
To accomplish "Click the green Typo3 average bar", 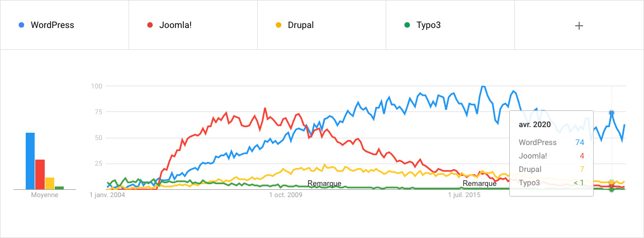I will 59,188.
